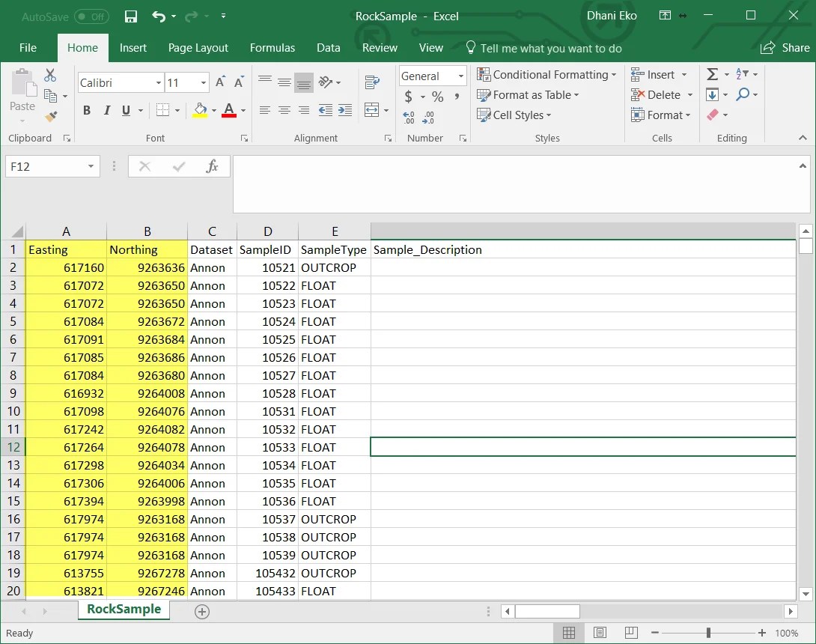Screen dimensions: 816x644
Task: Open the General number format dropdown
Action: (x=460, y=76)
